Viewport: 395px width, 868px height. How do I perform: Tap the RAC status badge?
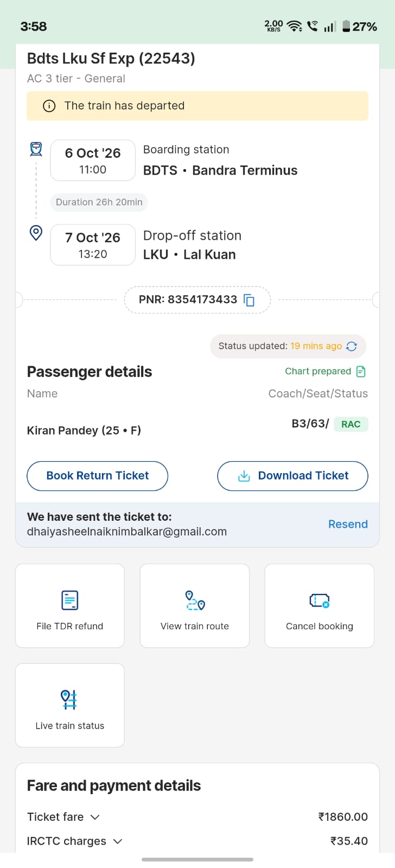(x=351, y=424)
